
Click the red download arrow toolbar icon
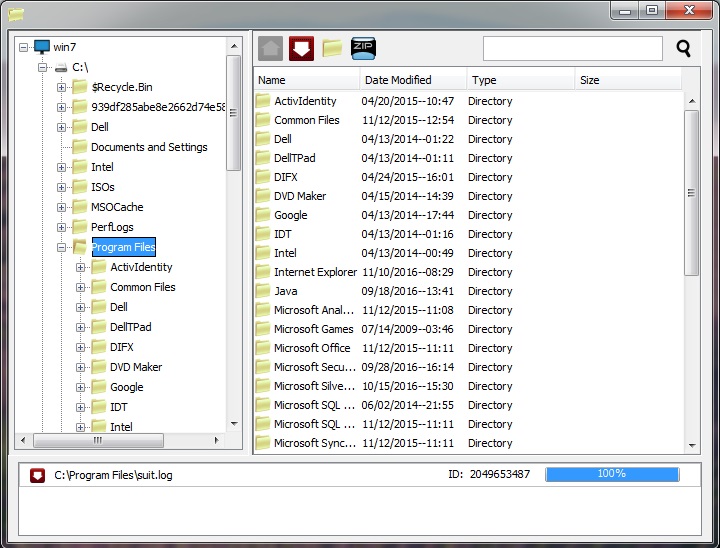tap(301, 48)
